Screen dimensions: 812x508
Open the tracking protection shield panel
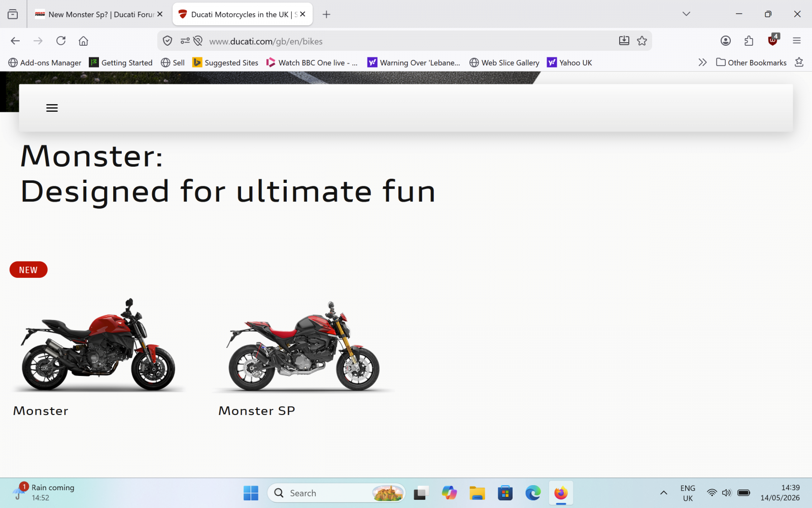(167, 41)
